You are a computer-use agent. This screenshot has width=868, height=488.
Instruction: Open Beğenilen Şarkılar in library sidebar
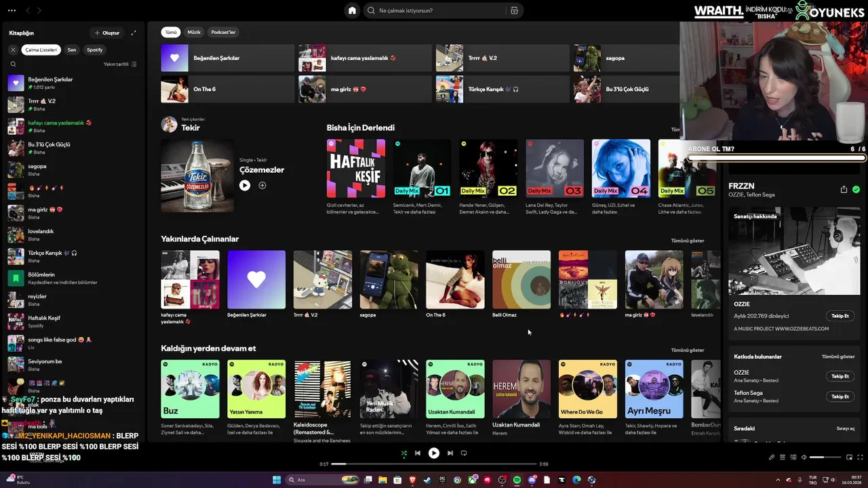point(73,83)
